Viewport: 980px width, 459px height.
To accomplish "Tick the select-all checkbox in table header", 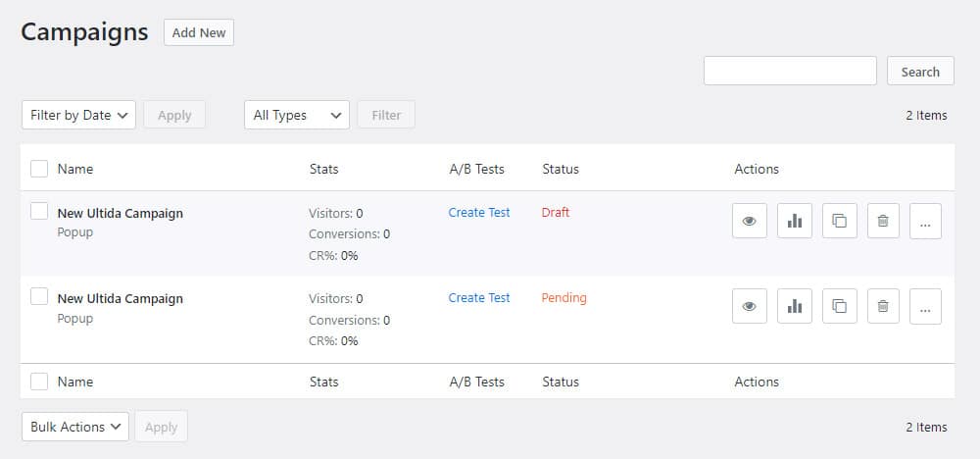I will click(39, 169).
